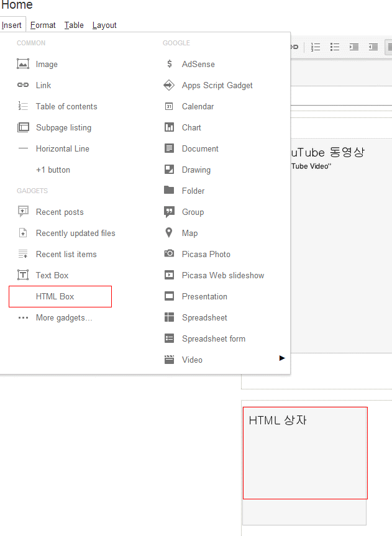Open the Layout menu
Screen dimensions: 392x536
coord(104,25)
